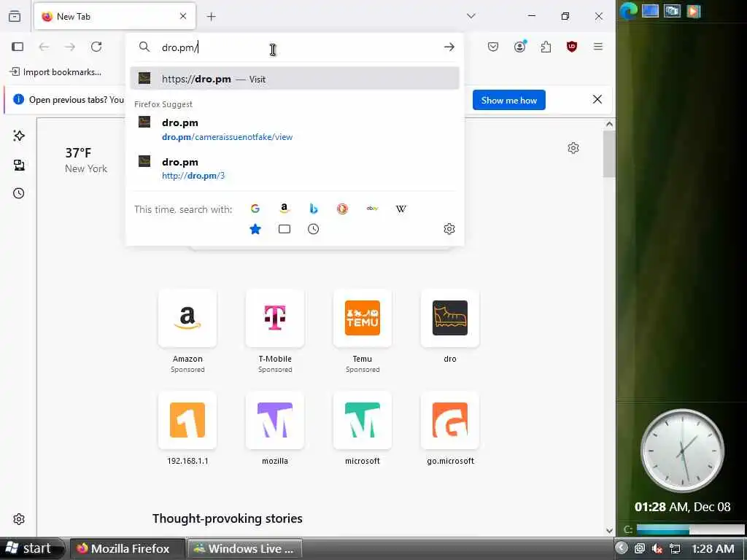Switch to Windows Live taskbar button

pyautogui.click(x=245, y=548)
